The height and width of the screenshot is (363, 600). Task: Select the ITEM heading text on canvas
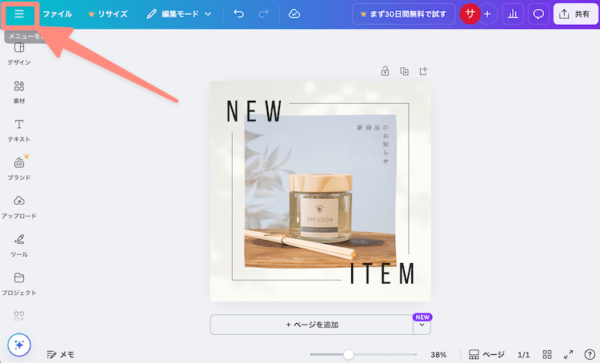383,273
